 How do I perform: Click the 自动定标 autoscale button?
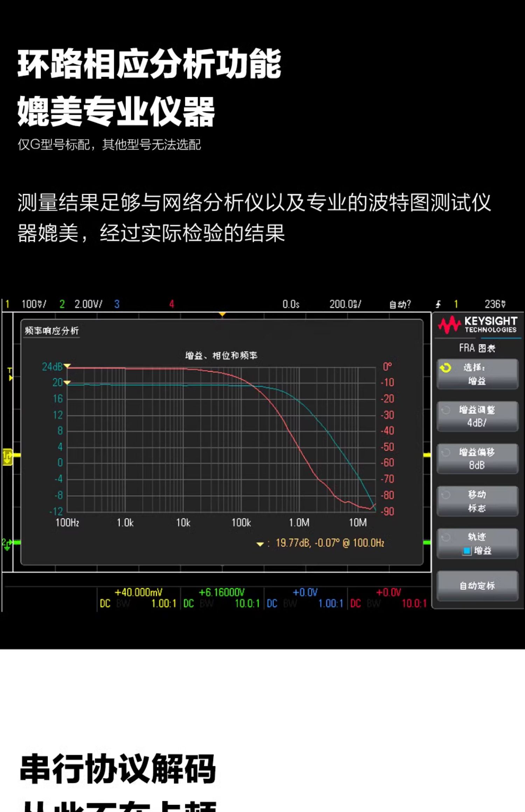coord(477,586)
